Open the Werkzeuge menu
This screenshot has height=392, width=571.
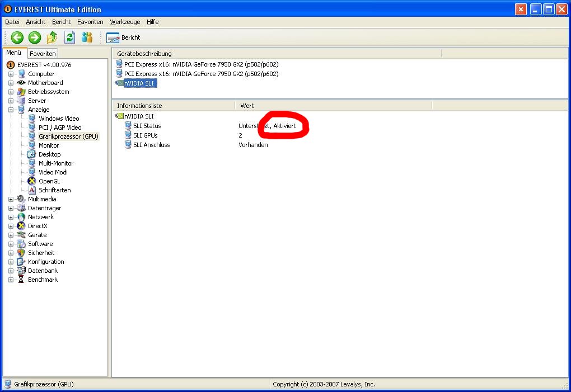125,22
